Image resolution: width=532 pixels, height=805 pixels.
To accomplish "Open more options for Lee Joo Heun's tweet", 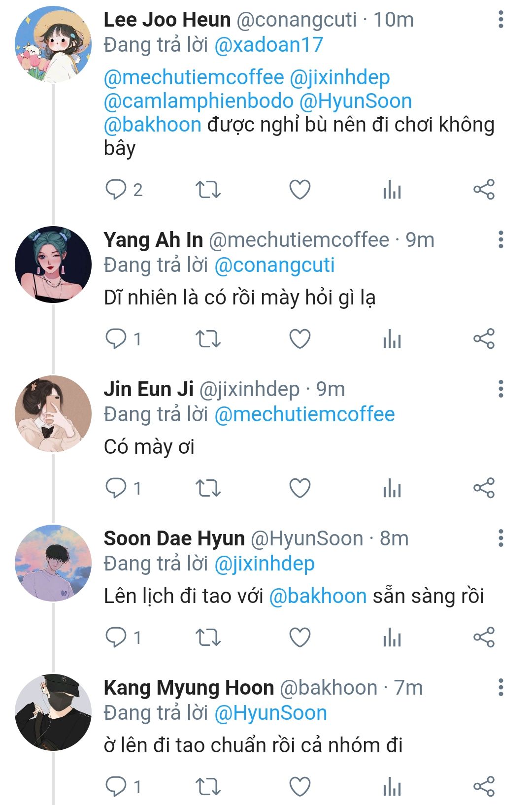I will (500, 20).
